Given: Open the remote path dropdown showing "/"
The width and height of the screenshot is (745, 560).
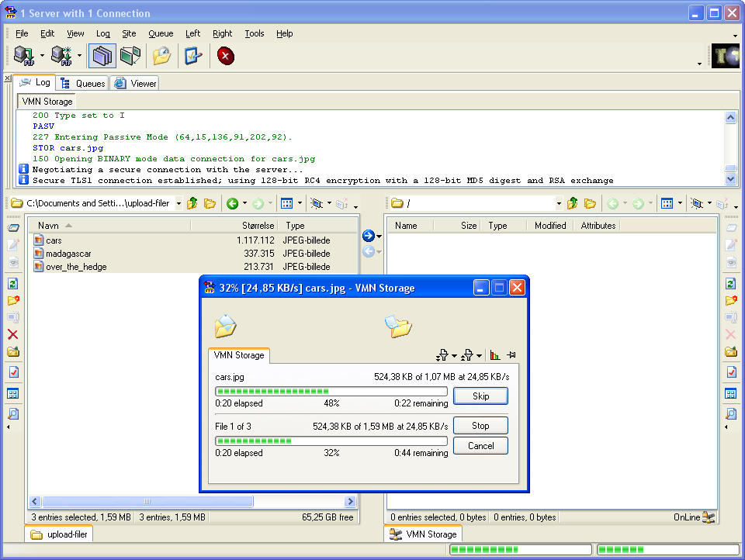Looking at the screenshot, I should pyautogui.click(x=558, y=204).
